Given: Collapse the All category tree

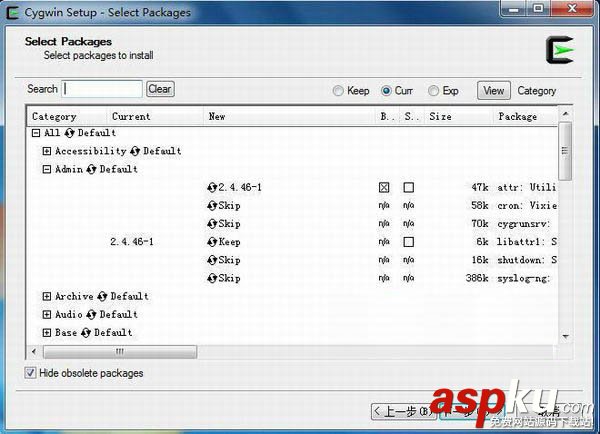Looking at the screenshot, I should [x=36, y=133].
